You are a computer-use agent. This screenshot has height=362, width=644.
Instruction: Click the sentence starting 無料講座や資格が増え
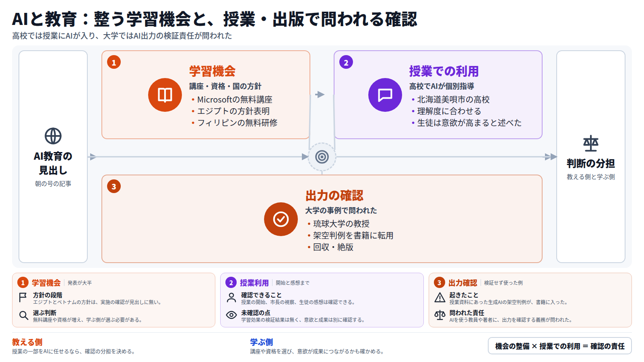(x=88, y=320)
